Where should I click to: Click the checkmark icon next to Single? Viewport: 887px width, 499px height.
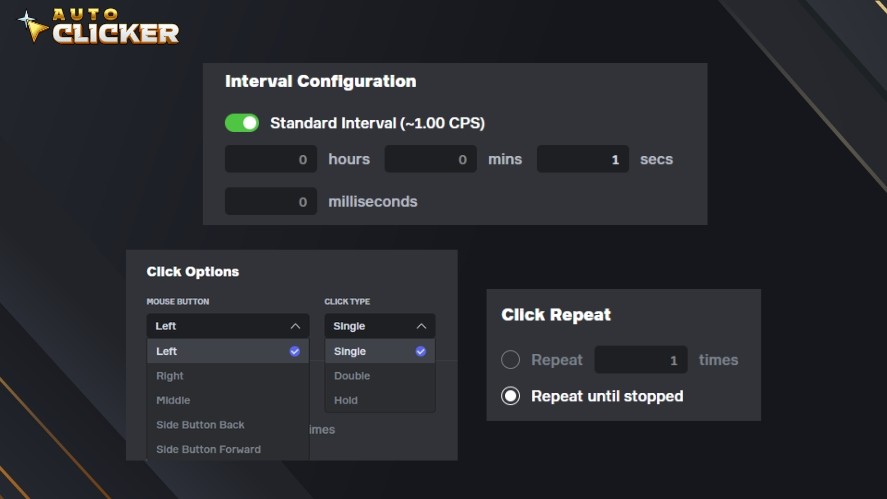point(420,351)
